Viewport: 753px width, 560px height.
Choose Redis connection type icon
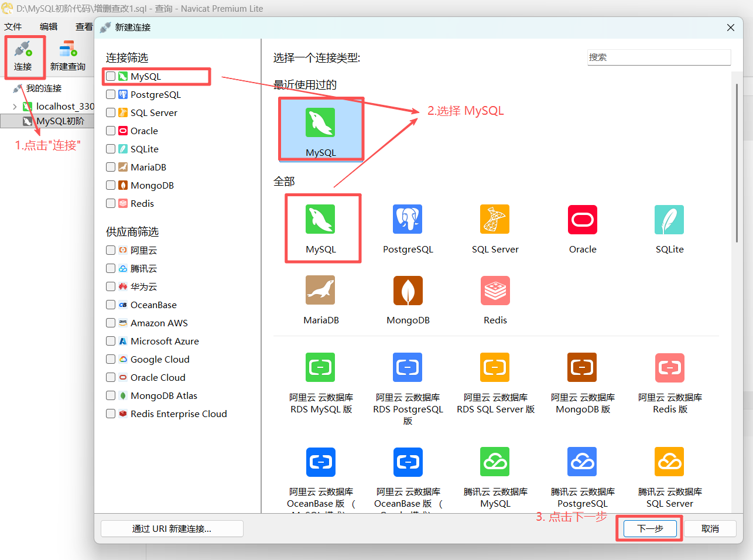[x=495, y=290]
